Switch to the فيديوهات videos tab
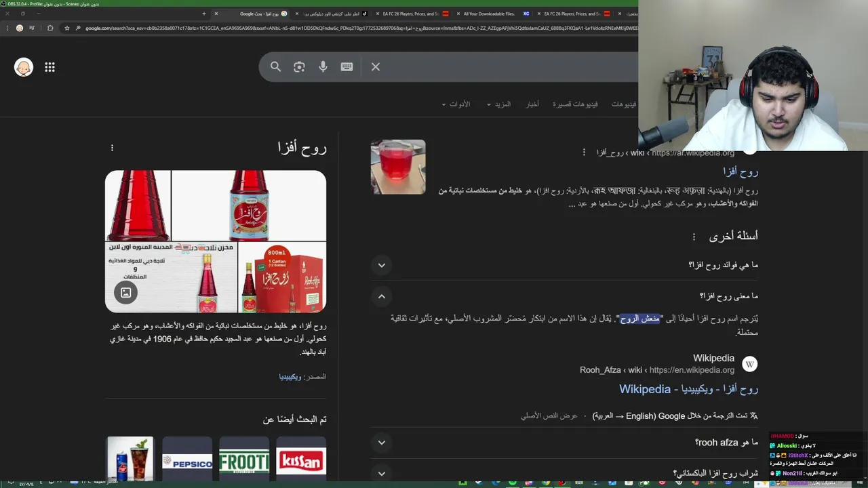Screen dimensions: 868x488 pyautogui.click(x=624, y=104)
